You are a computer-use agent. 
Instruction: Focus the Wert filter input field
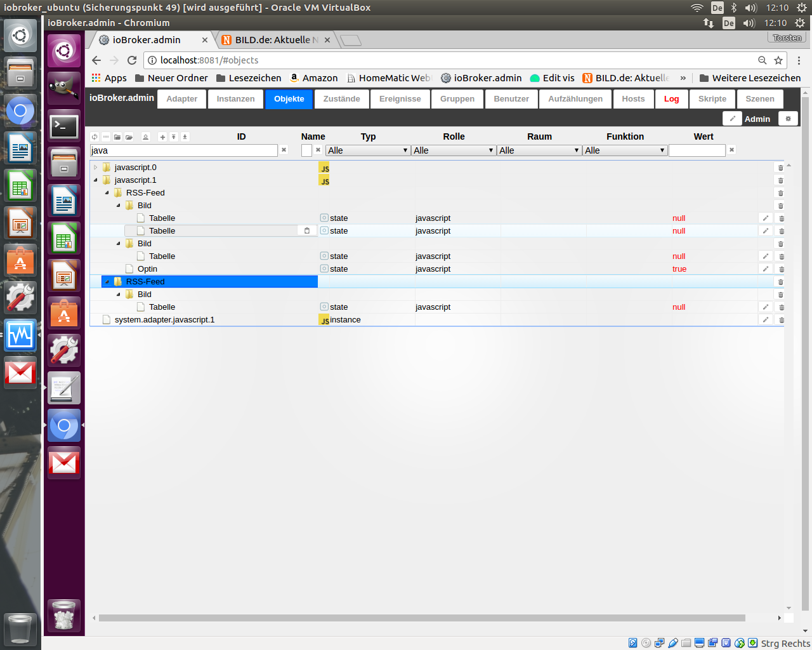point(697,150)
